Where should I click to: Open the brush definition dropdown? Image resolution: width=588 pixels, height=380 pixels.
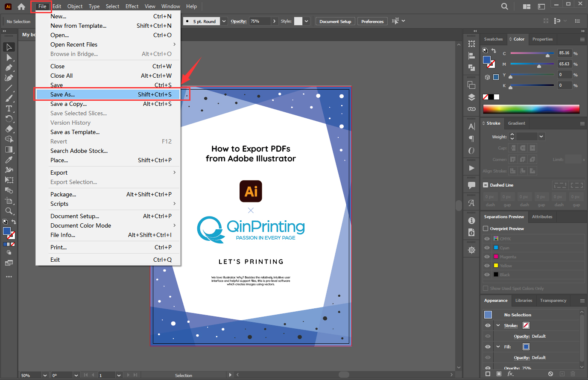pyautogui.click(x=224, y=21)
